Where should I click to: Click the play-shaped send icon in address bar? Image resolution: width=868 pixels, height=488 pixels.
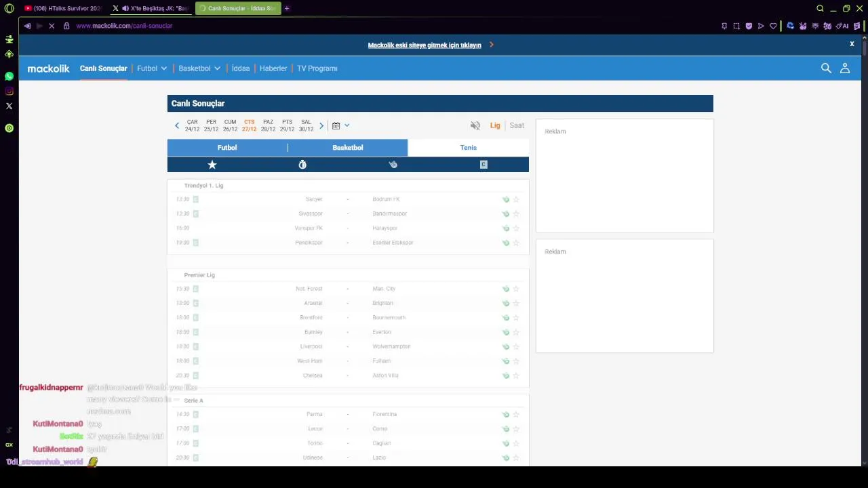[761, 26]
